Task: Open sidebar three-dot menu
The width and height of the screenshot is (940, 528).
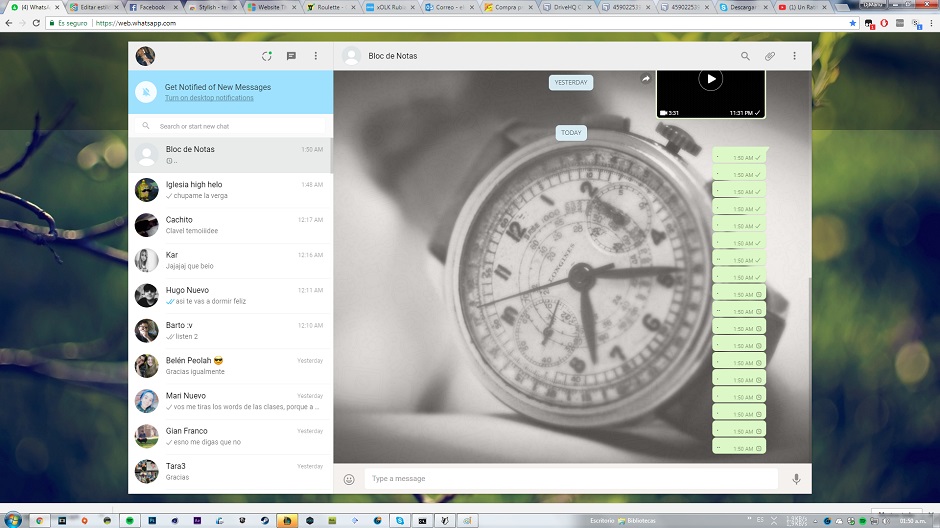Action: 316,56
